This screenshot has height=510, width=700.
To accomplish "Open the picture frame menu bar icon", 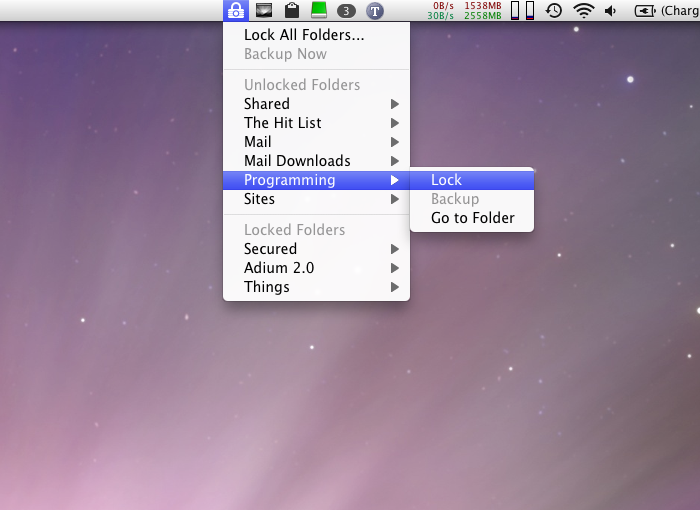I will (264, 10).
